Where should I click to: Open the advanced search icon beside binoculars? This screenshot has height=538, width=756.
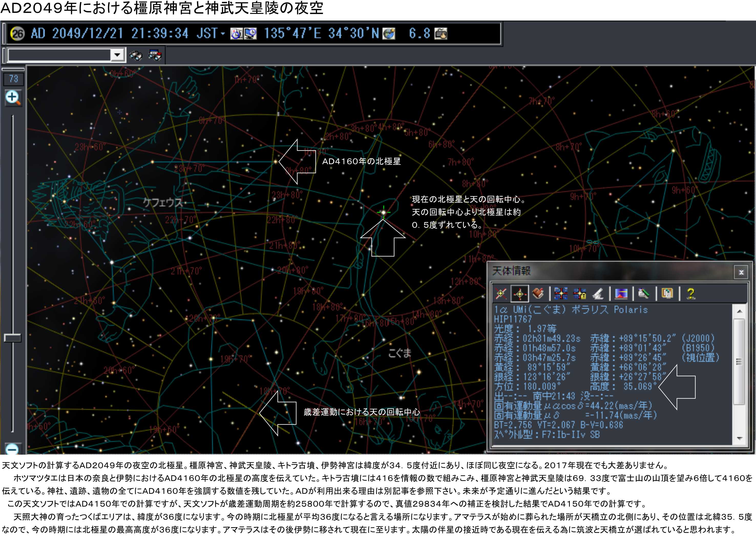point(155,55)
